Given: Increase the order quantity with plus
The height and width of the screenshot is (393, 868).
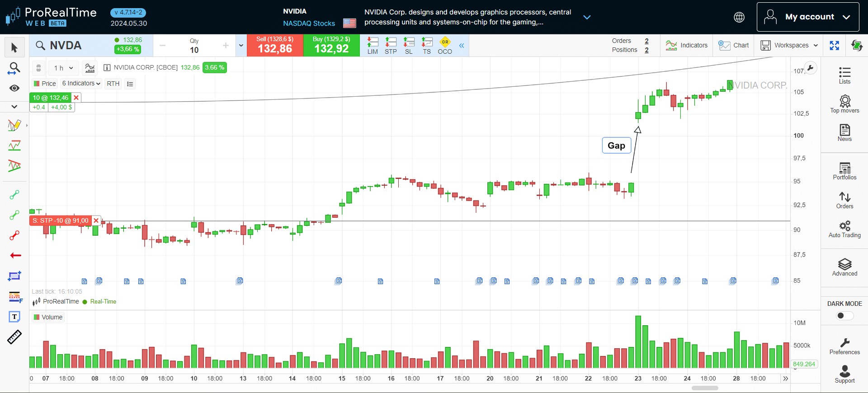Looking at the screenshot, I should [226, 46].
